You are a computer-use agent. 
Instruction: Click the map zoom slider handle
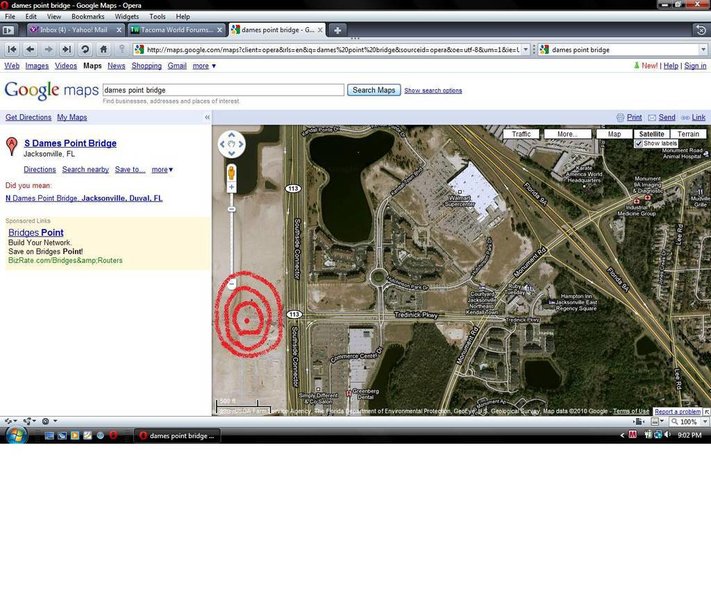[x=231, y=209]
